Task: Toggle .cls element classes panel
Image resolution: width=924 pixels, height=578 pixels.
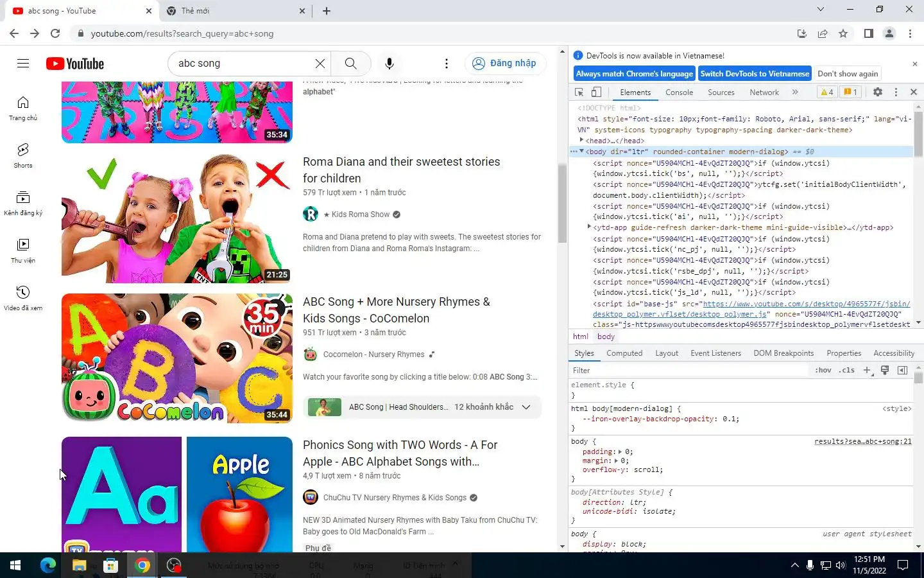Action: click(847, 370)
